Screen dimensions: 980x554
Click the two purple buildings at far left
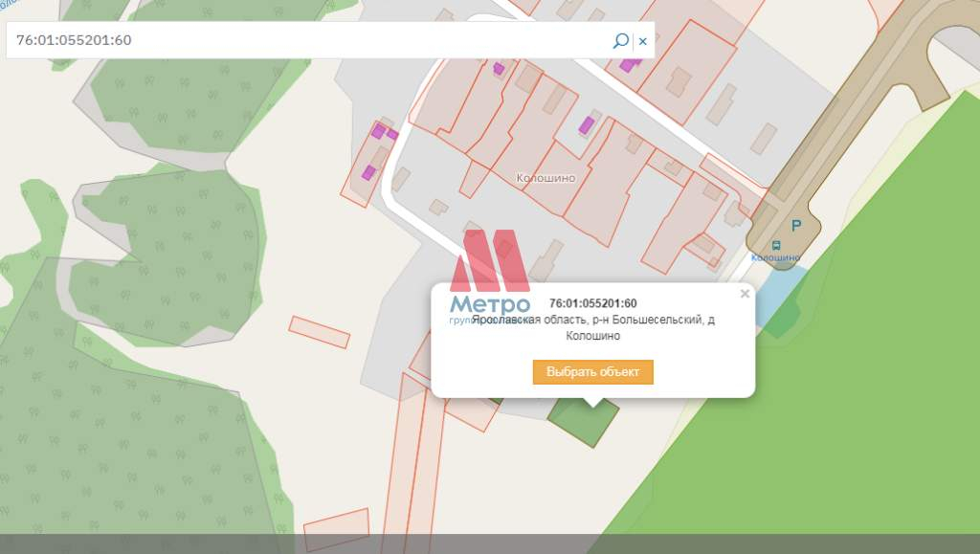384,132
